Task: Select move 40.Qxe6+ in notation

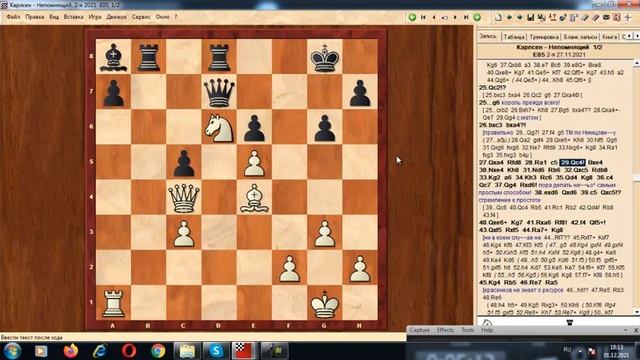Action: (x=493, y=222)
